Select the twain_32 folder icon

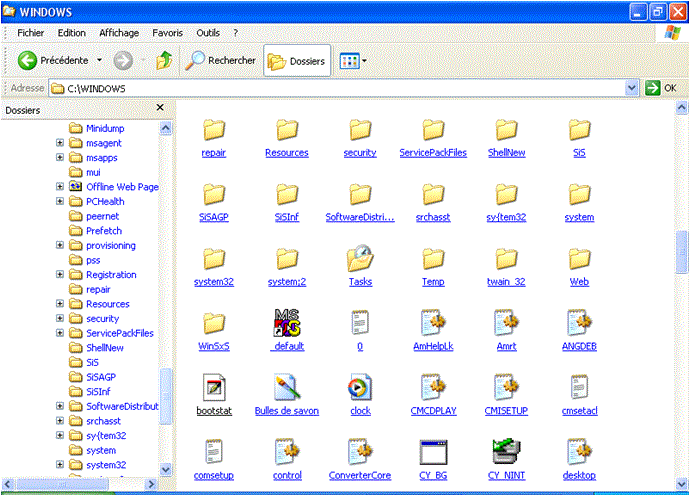click(x=506, y=259)
